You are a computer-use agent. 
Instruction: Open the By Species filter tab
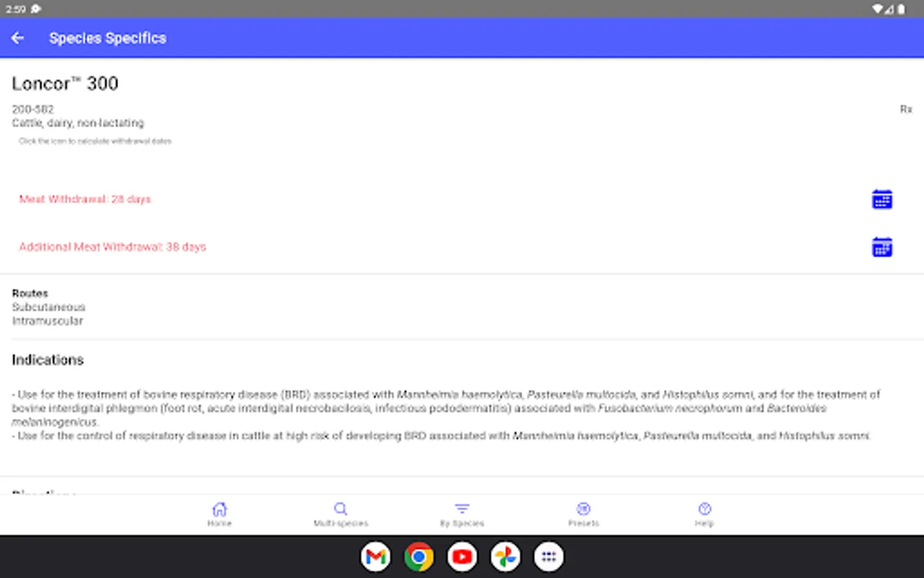point(462,514)
